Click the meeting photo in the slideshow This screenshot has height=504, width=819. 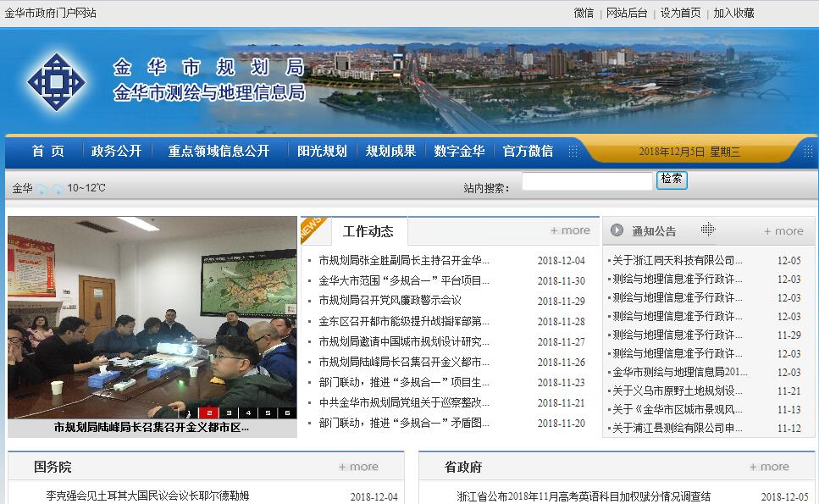(152, 313)
